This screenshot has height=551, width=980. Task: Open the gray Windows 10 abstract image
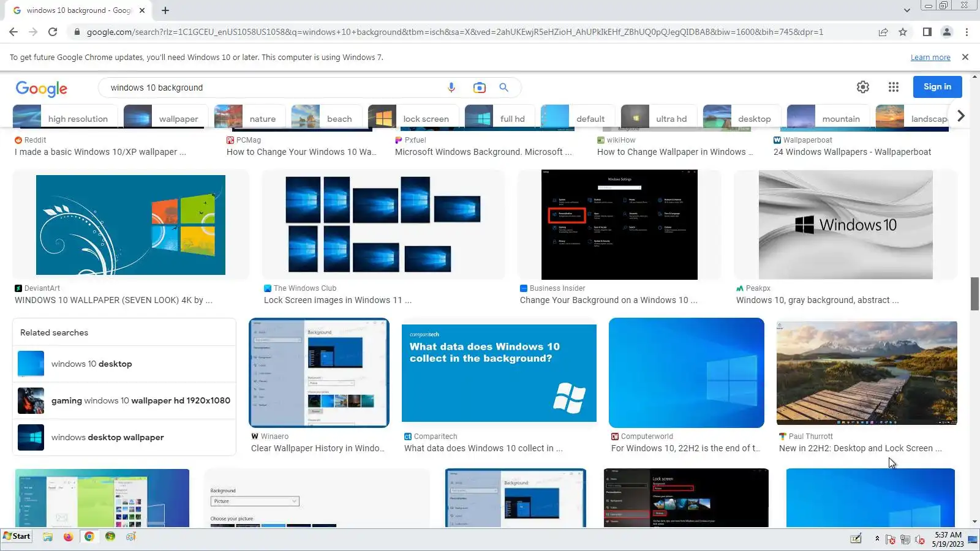coord(846,225)
